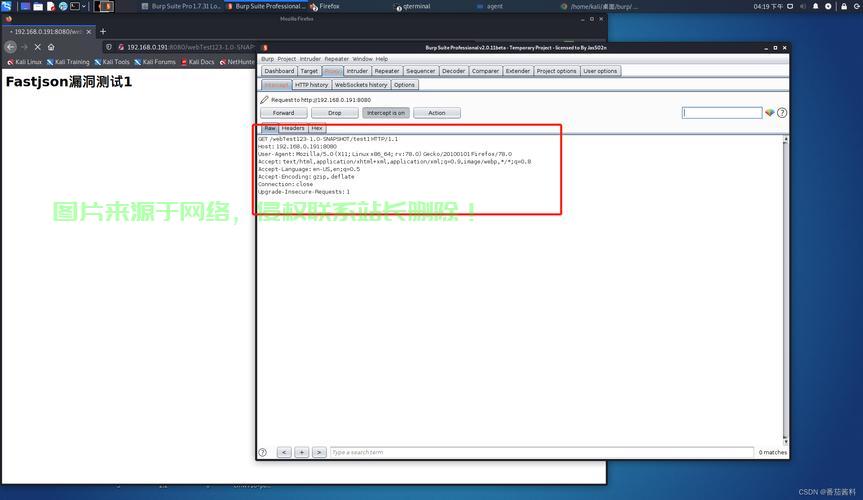Click the show desktop panel icon

(x=25, y=6)
